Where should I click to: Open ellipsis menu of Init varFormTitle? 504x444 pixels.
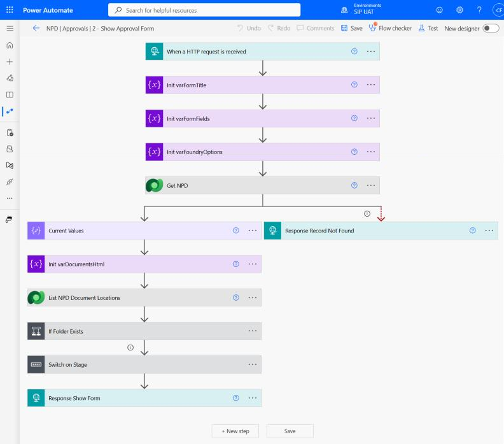click(x=371, y=85)
